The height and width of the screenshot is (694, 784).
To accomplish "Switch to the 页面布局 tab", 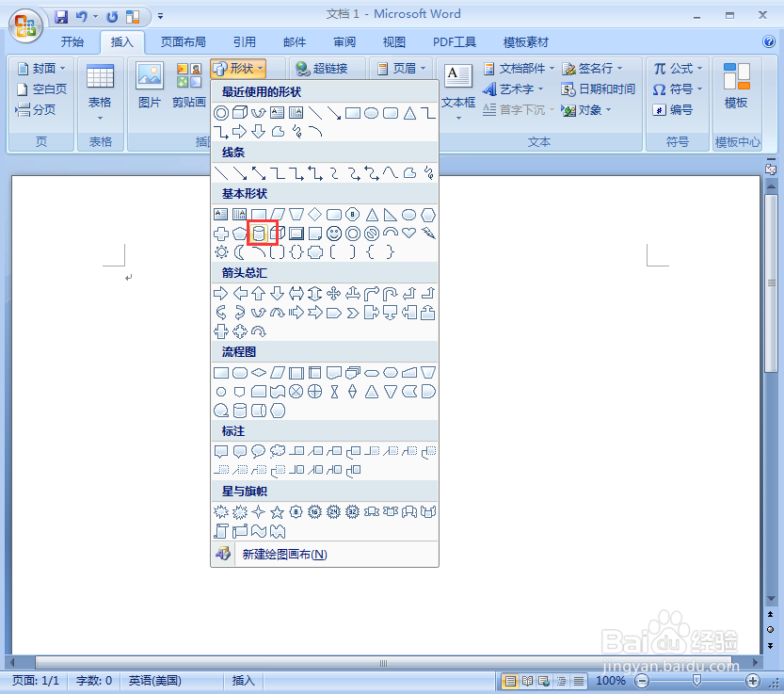I will tap(183, 42).
